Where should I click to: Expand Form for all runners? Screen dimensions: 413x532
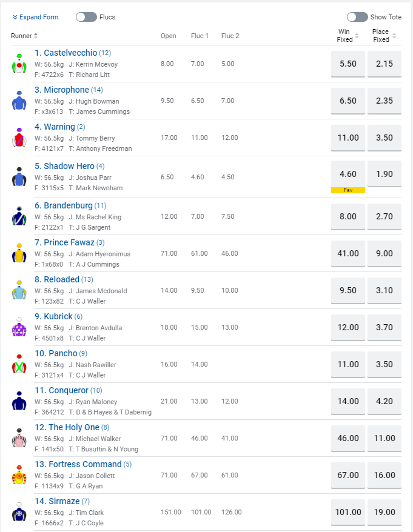pyautogui.click(x=35, y=17)
